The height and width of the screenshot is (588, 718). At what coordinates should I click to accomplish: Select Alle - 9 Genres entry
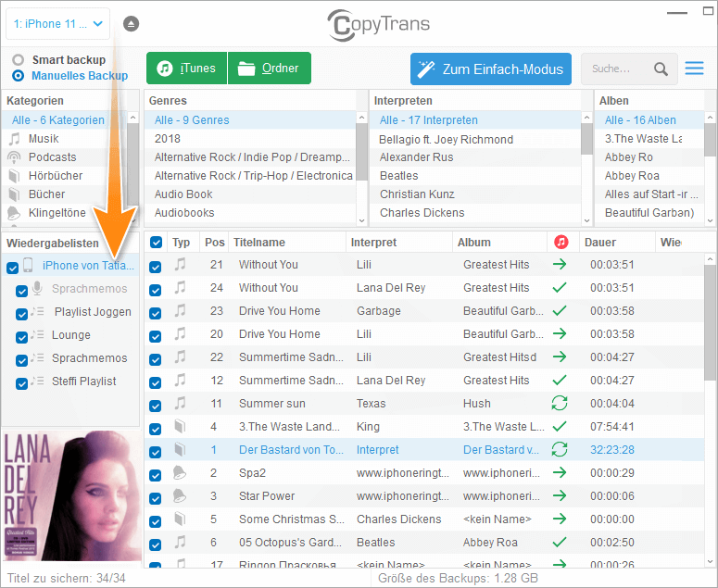[x=250, y=119]
